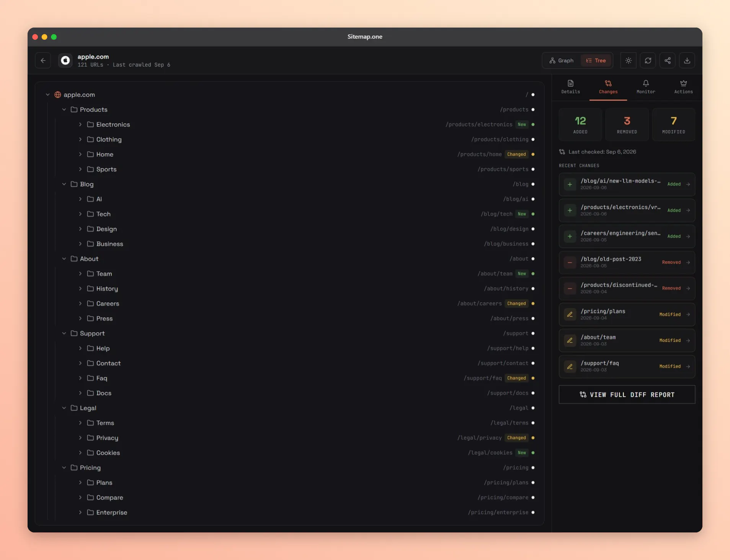Image resolution: width=730 pixels, height=560 pixels.
Task: Expand the Electronics folder
Action: [80, 124]
